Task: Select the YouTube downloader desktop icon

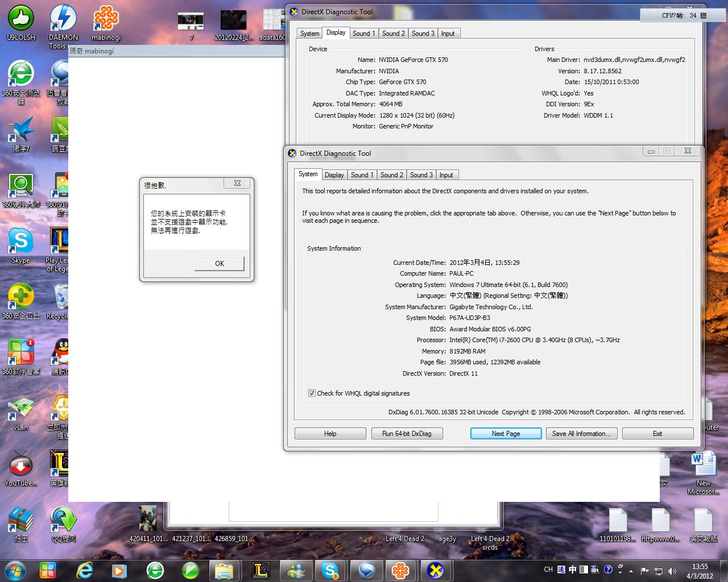Action: (x=21, y=469)
